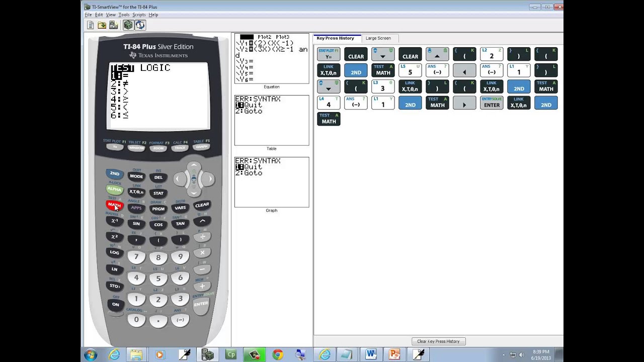Click the calculator MODE key

[x=136, y=176]
